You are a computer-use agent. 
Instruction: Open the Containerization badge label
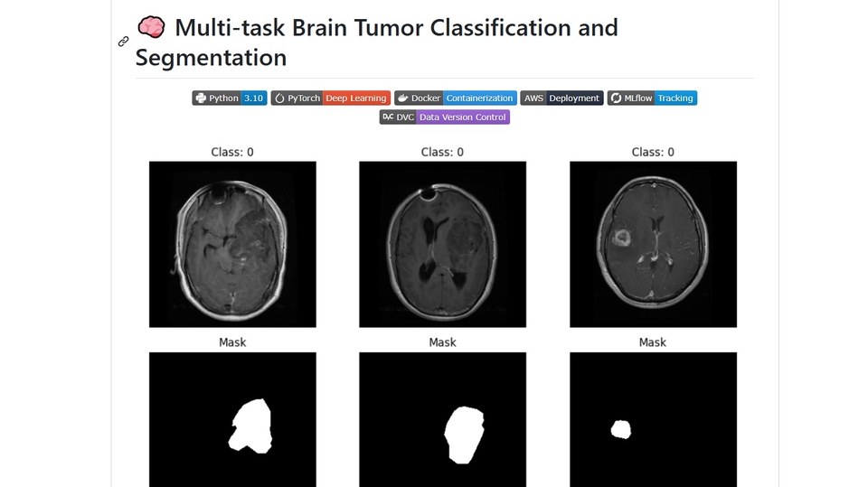[480, 98]
